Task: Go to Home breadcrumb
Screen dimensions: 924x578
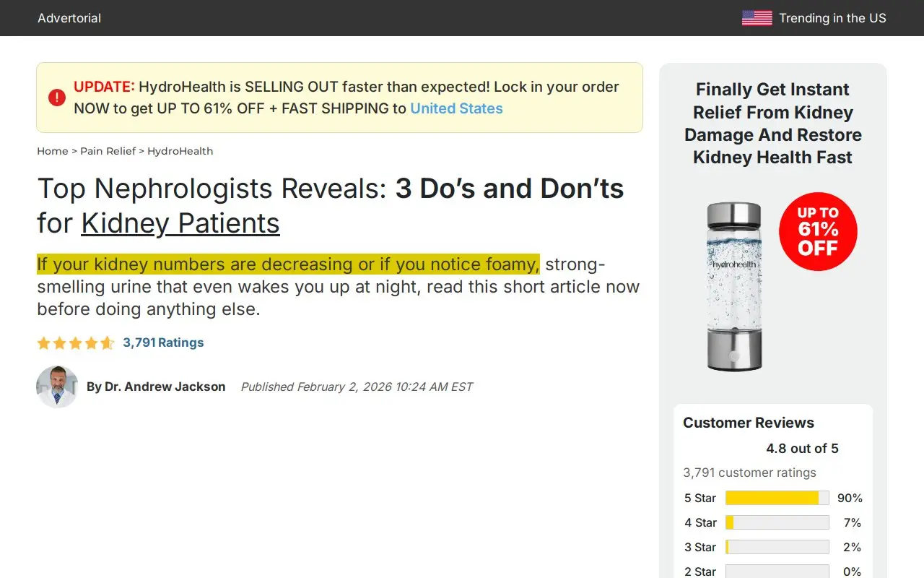Action: coord(52,151)
